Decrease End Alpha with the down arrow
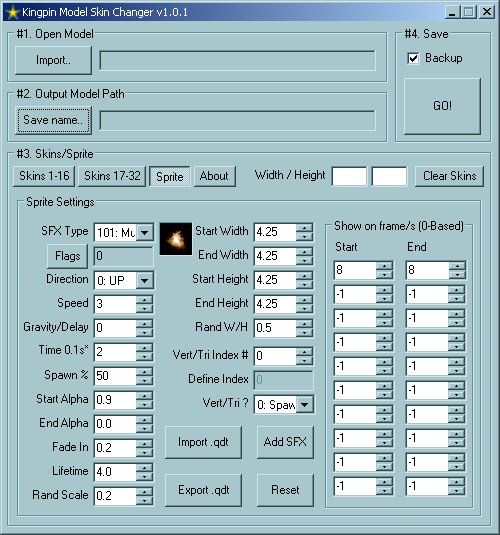Screen dimensions: 500x535 (145, 428)
